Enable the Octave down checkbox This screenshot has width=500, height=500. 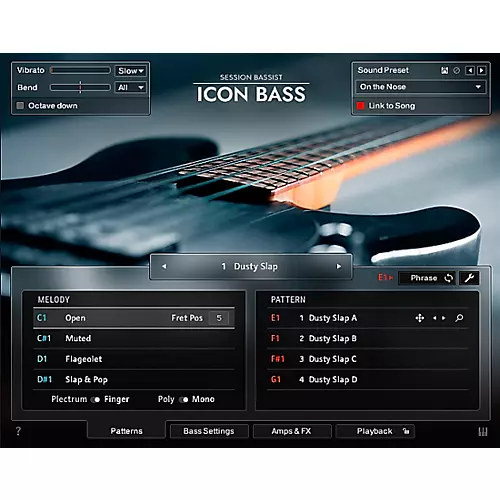[20, 106]
